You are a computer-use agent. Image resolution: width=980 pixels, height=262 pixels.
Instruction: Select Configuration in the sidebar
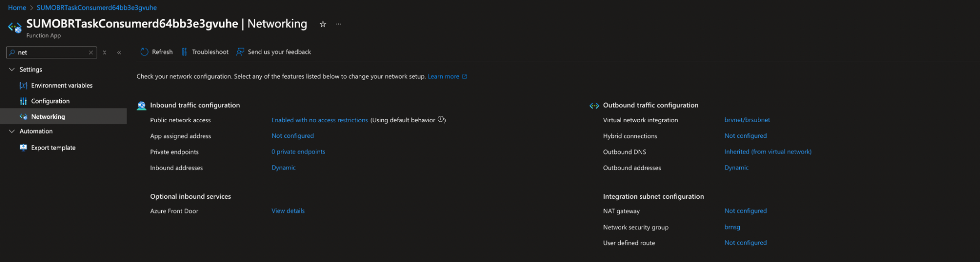point(50,101)
